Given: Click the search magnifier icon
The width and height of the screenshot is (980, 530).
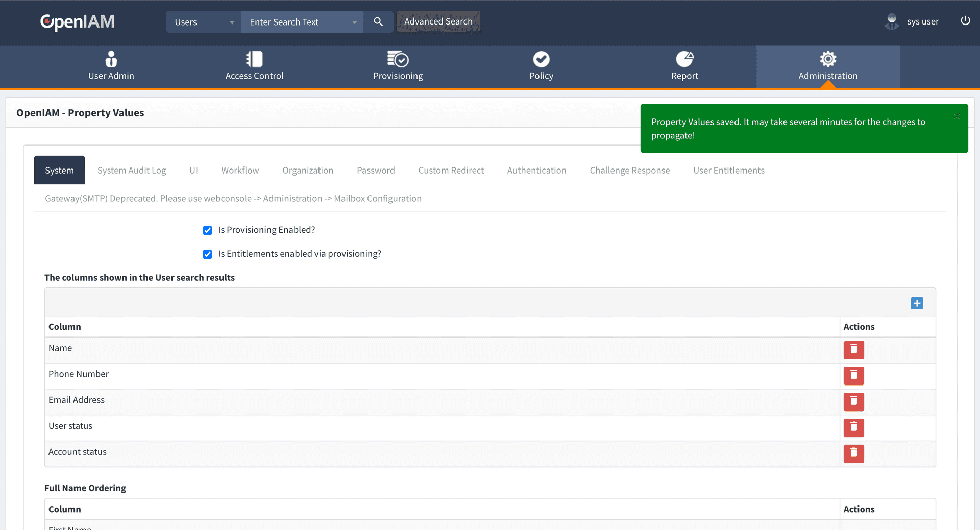Looking at the screenshot, I should pos(378,21).
